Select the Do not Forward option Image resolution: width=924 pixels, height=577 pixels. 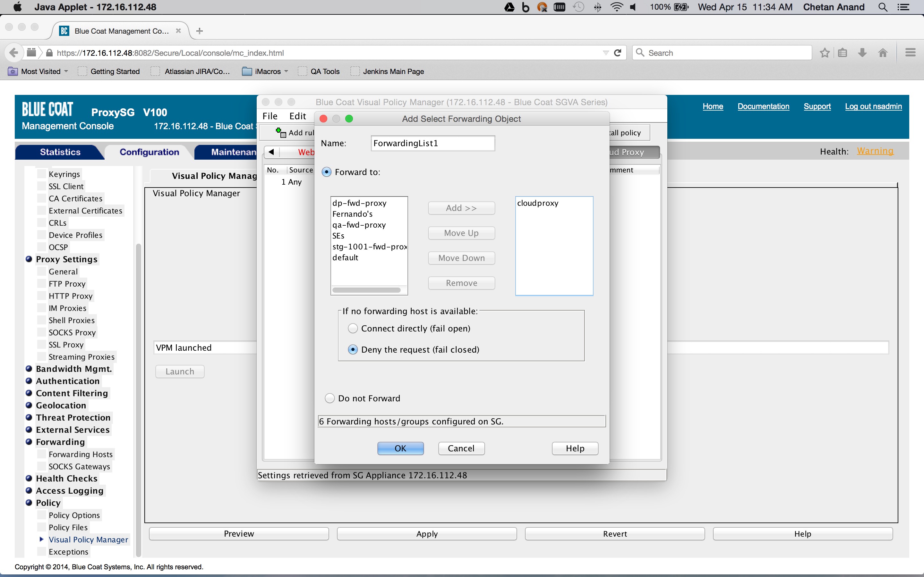(329, 397)
